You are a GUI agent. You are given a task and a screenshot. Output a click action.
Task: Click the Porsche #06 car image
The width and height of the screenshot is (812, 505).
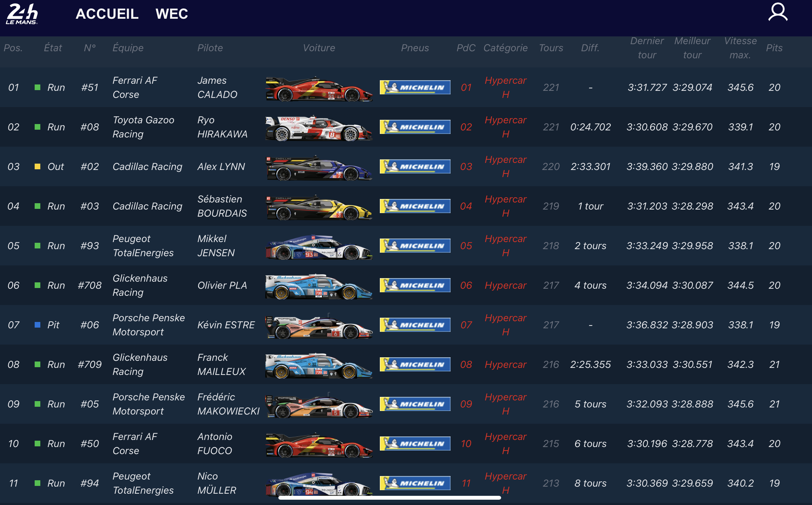pos(319,325)
